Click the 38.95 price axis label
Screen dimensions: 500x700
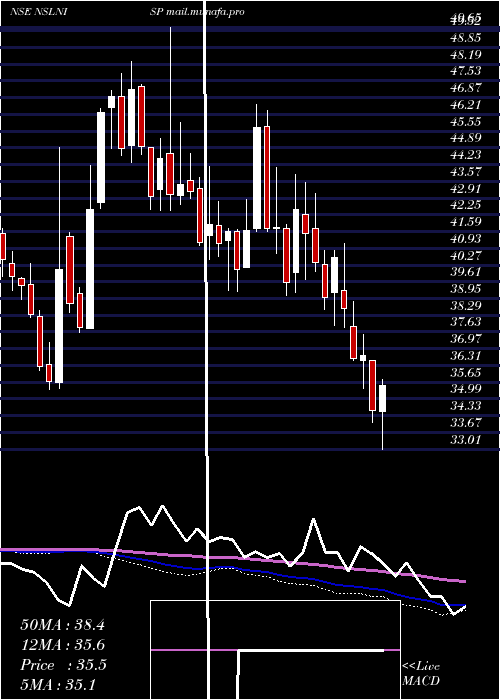466,289
